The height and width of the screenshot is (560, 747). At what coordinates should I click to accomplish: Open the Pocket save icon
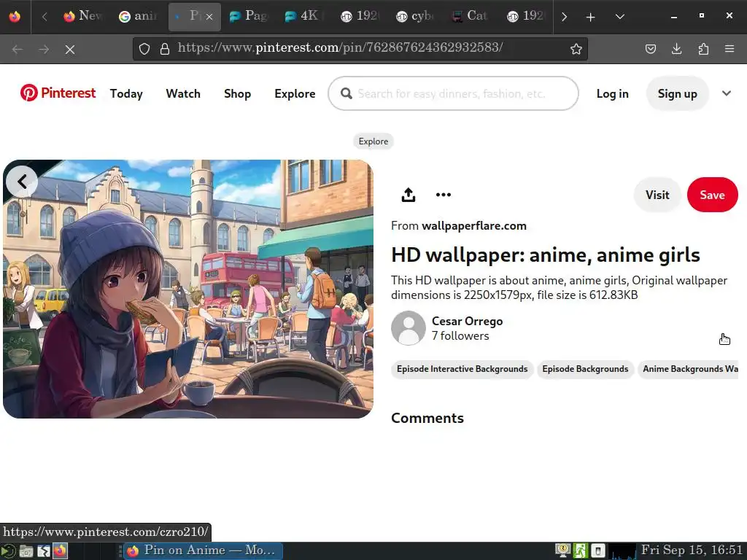click(x=650, y=49)
